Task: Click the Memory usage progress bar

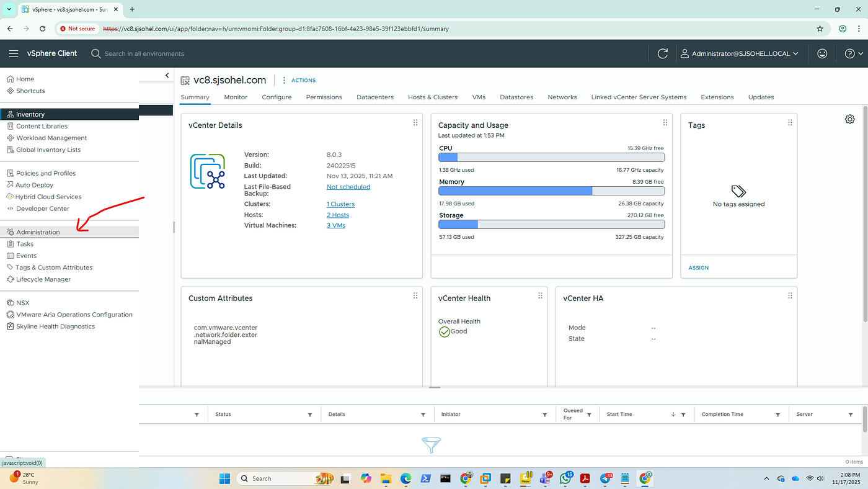Action: click(551, 191)
